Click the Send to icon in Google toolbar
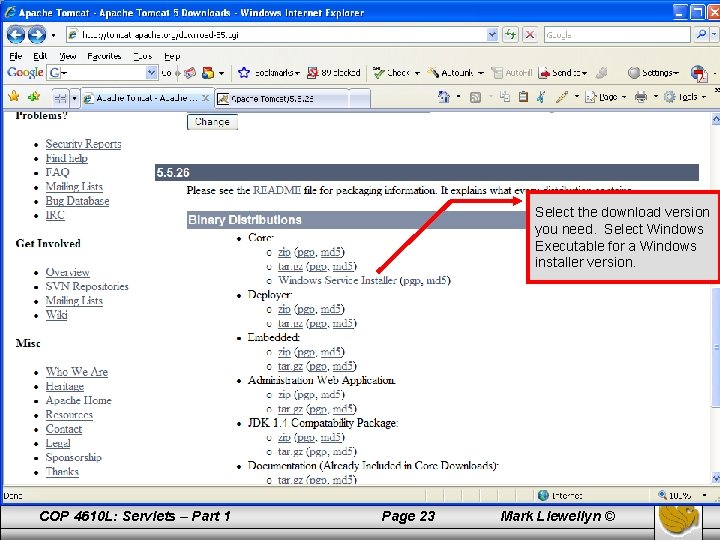The height and width of the screenshot is (540, 720). 544,73
